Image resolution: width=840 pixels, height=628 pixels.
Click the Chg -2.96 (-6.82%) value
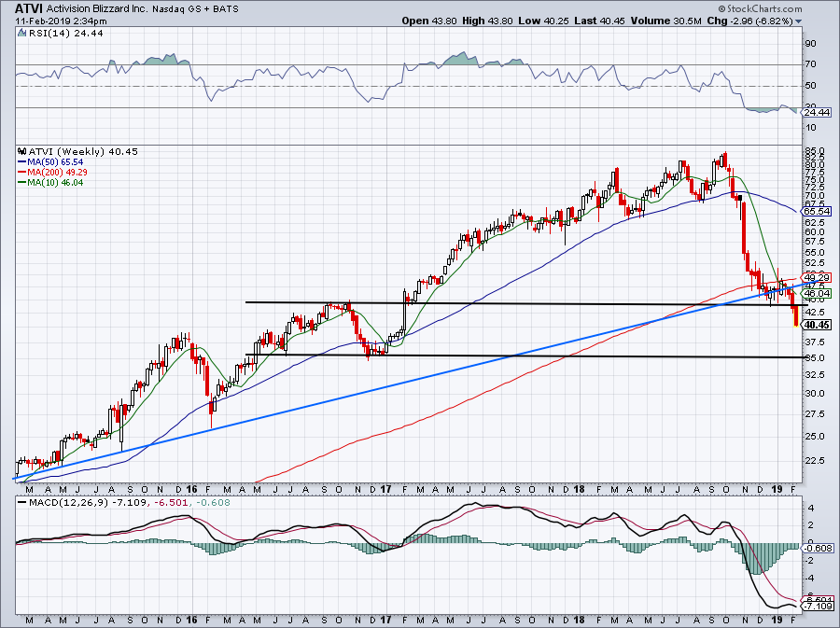click(x=749, y=21)
